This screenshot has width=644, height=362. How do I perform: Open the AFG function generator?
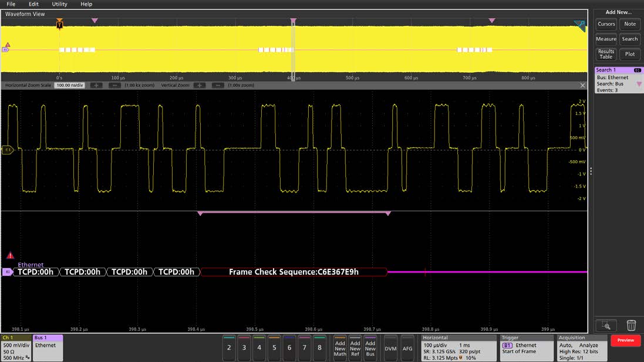[408, 348]
